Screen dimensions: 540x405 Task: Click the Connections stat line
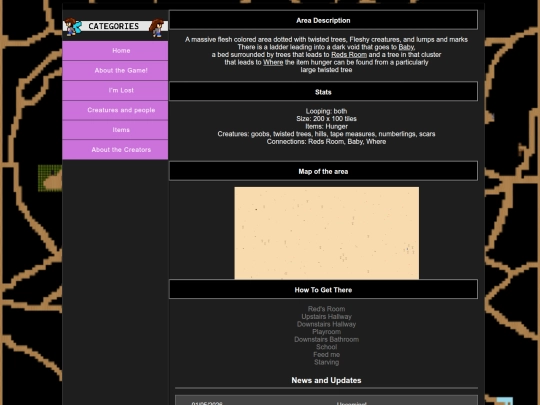[x=326, y=142]
